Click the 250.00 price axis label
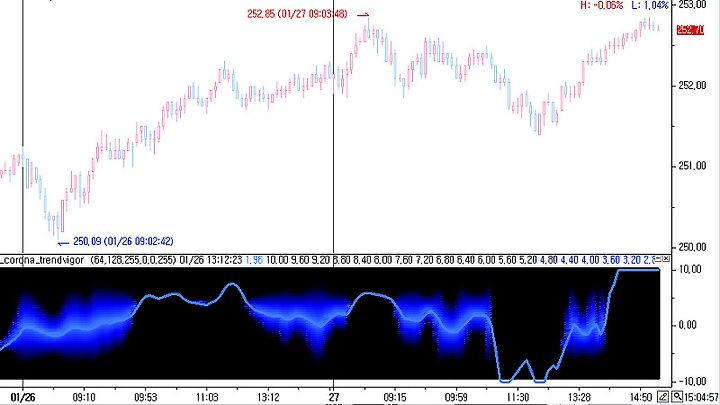 pyautogui.click(x=692, y=247)
